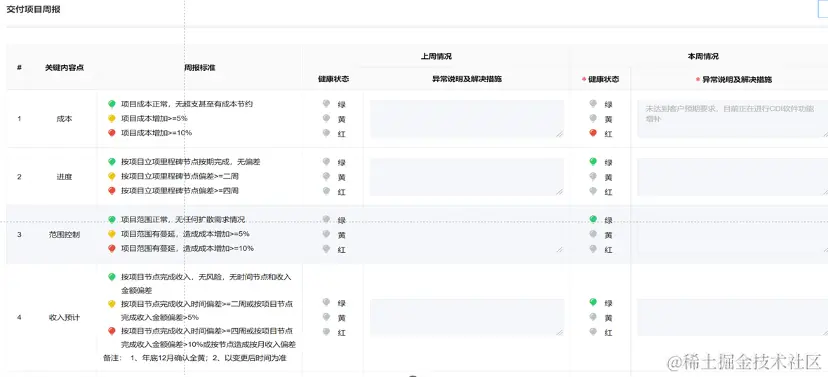Screen dimensions: 828x378
Task: Click the 关键内容点 column header
Action: [x=64, y=68]
